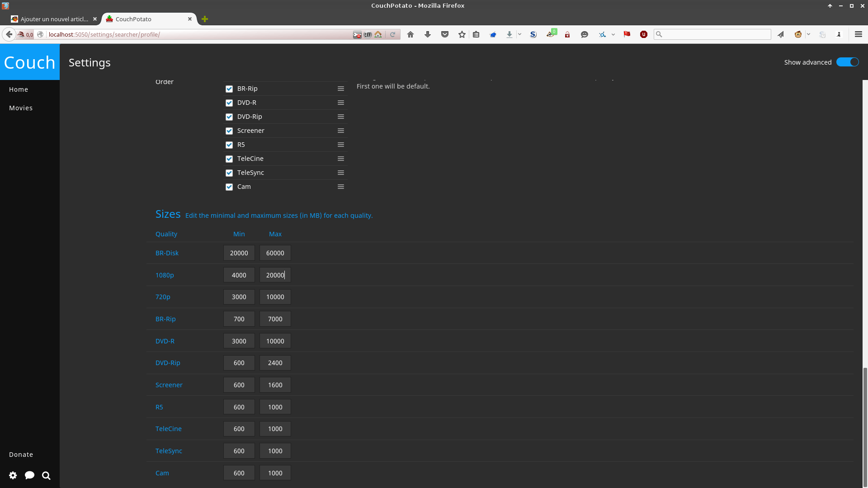Go to Home in the sidebar
This screenshot has height=488, width=868.
pyautogui.click(x=19, y=89)
